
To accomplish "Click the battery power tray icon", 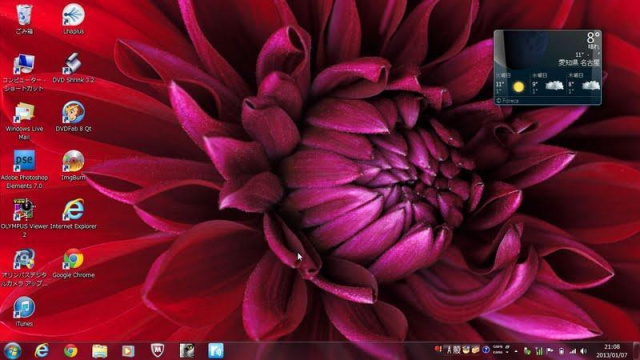I will coord(562,351).
